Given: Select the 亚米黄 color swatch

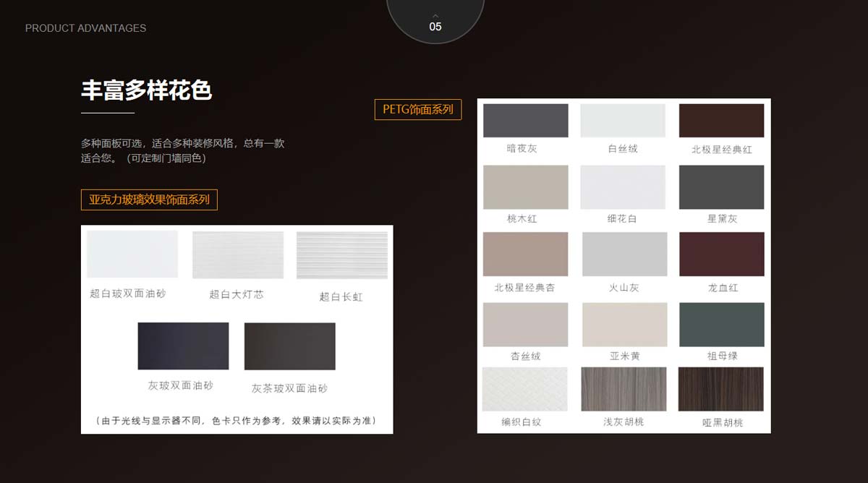Looking at the screenshot, I should (624, 325).
